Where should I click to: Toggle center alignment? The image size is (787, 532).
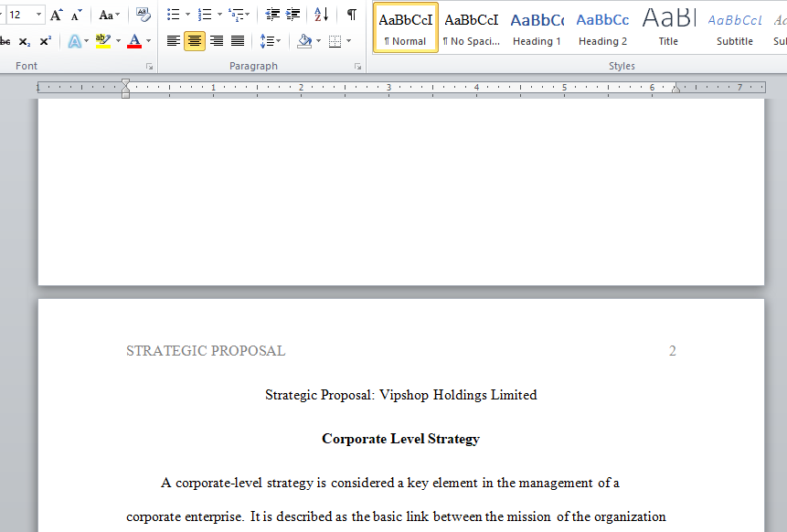pyautogui.click(x=195, y=40)
